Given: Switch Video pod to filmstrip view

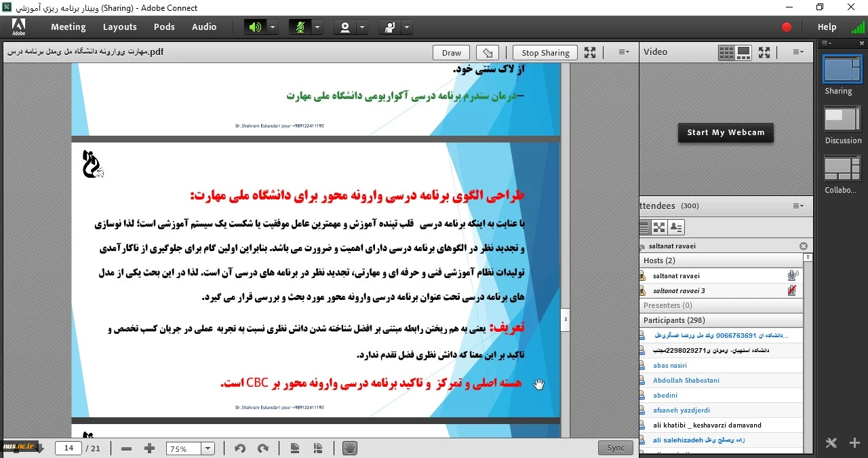Looking at the screenshot, I should click(744, 52).
